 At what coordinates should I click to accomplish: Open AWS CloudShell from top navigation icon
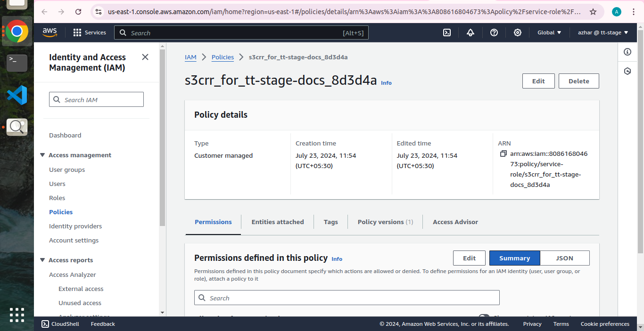coord(447,32)
